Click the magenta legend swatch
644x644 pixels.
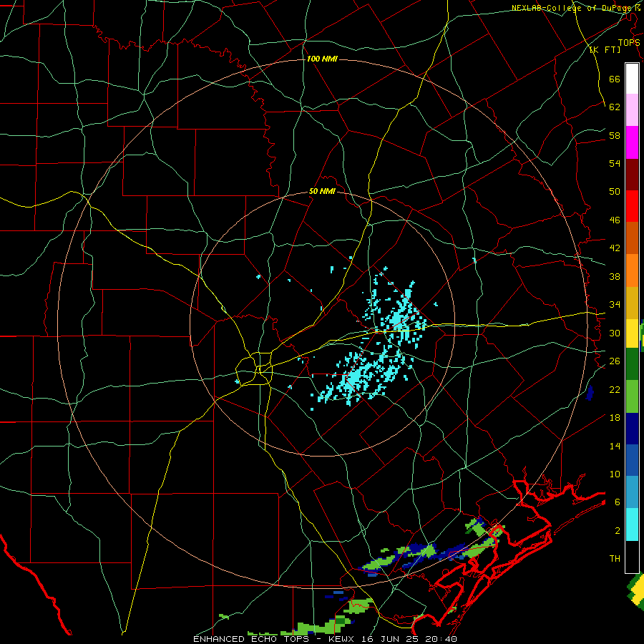[x=632, y=142]
